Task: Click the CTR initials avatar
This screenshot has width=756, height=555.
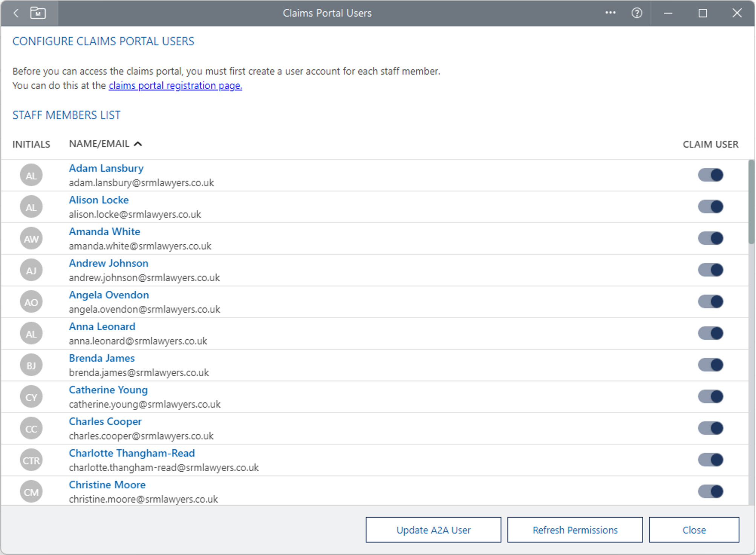Action: click(x=31, y=460)
